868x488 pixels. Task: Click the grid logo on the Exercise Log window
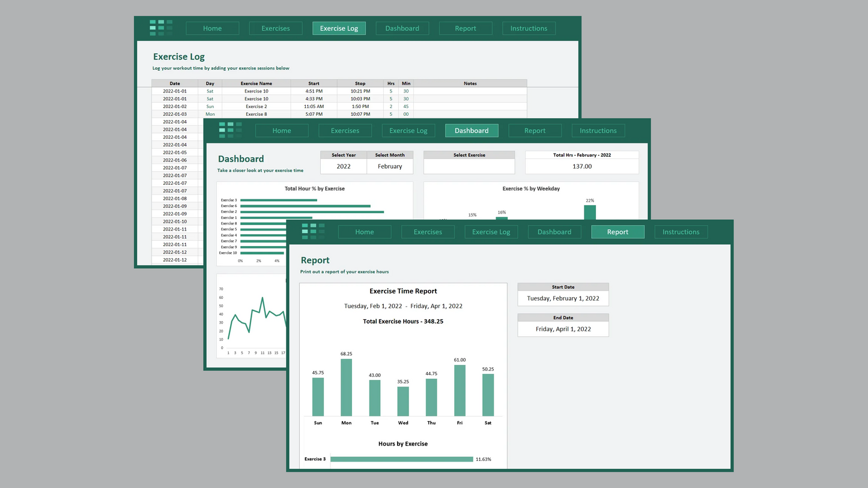[x=160, y=26]
